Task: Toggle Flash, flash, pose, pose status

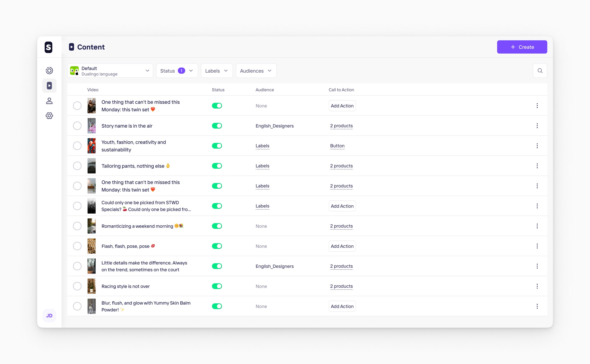Action: click(x=217, y=246)
